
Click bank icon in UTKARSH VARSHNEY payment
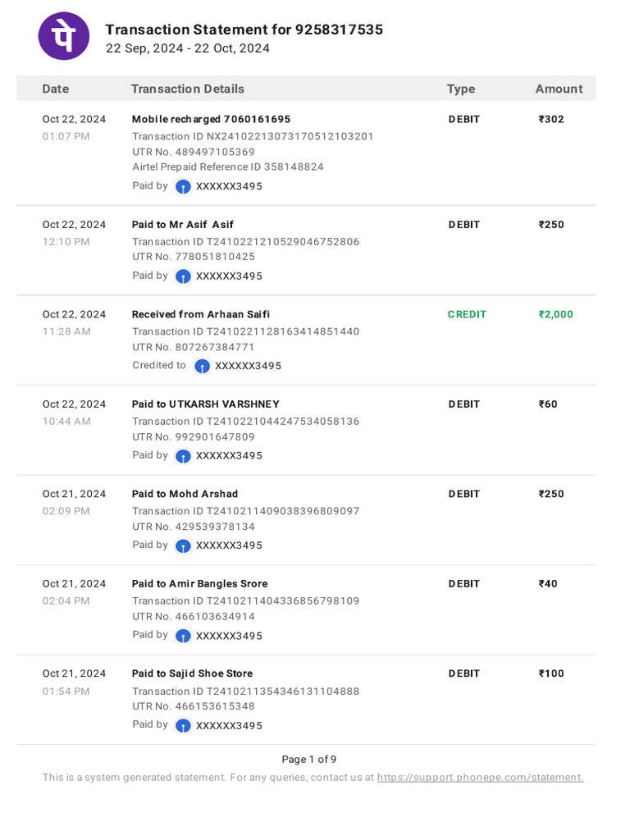(183, 456)
